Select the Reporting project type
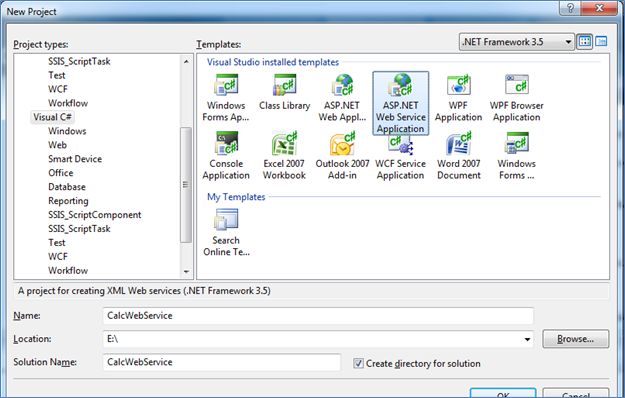625x398 pixels. click(x=68, y=201)
